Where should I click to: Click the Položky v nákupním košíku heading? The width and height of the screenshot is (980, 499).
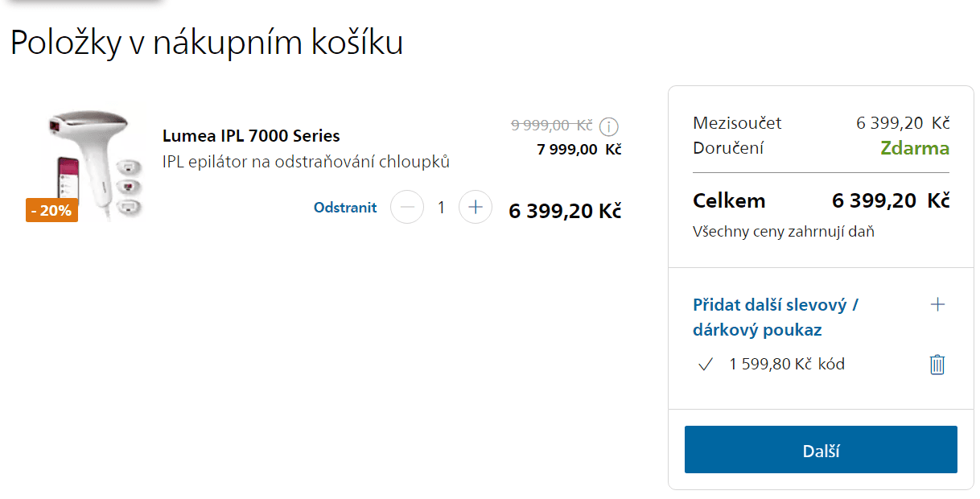207,42
